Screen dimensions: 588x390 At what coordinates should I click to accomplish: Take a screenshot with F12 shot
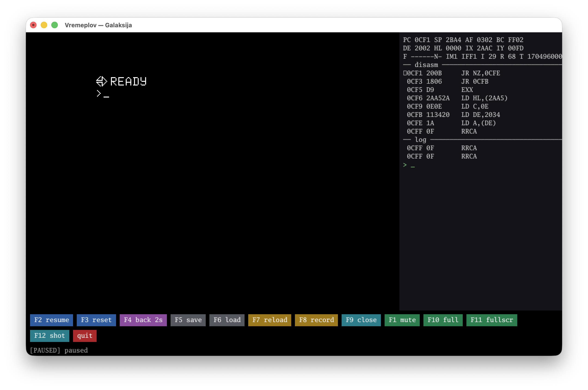click(x=49, y=336)
